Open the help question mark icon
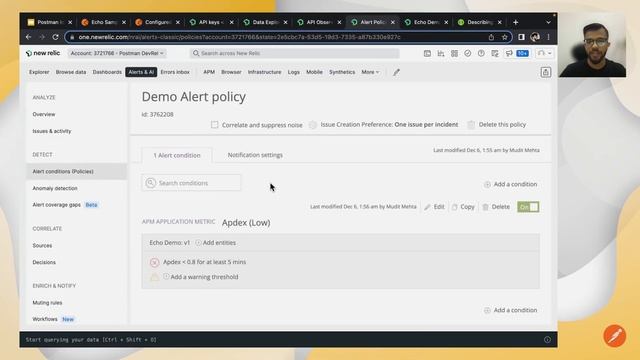 pyautogui.click(x=481, y=53)
